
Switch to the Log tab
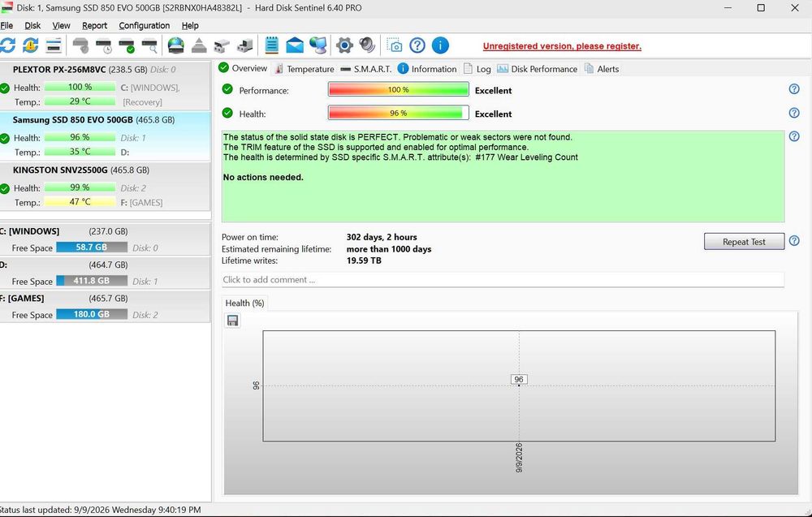pyautogui.click(x=477, y=69)
